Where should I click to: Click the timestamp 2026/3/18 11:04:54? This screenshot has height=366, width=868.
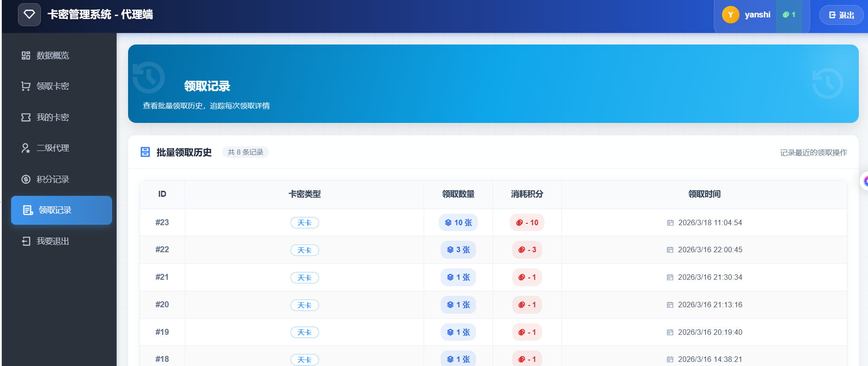(x=710, y=222)
